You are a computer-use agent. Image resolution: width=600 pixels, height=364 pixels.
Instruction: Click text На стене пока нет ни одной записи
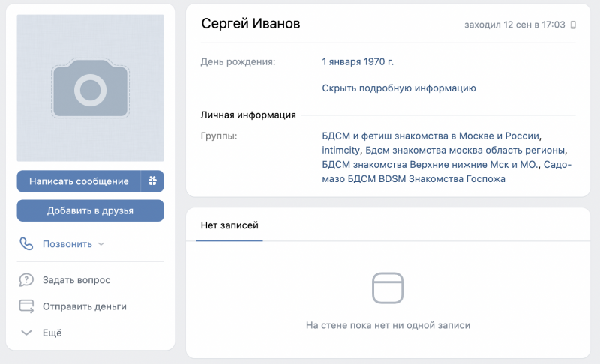point(388,325)
